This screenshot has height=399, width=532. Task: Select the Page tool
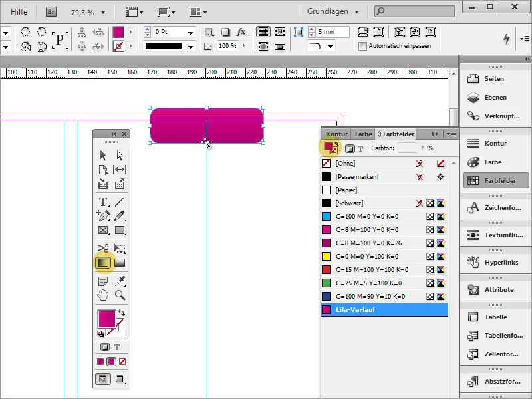[103, 170]
